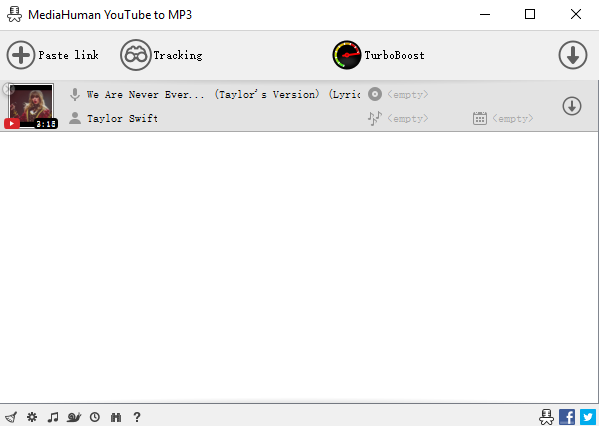
Task: Click the Paste link plus button
Action: [x=21, y=55]
